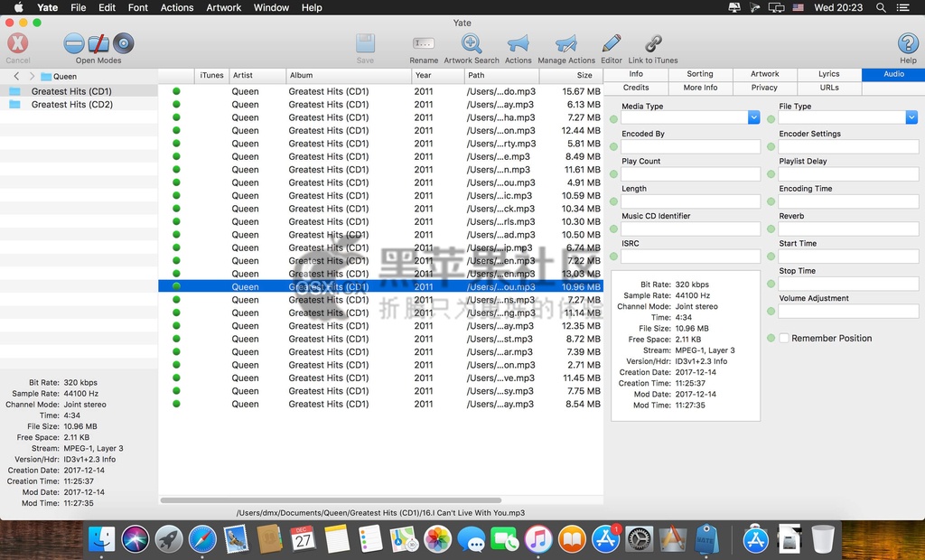Screen dimensions: 925x560
Task: Sort by the Year column header
Action: coord(438,76)
